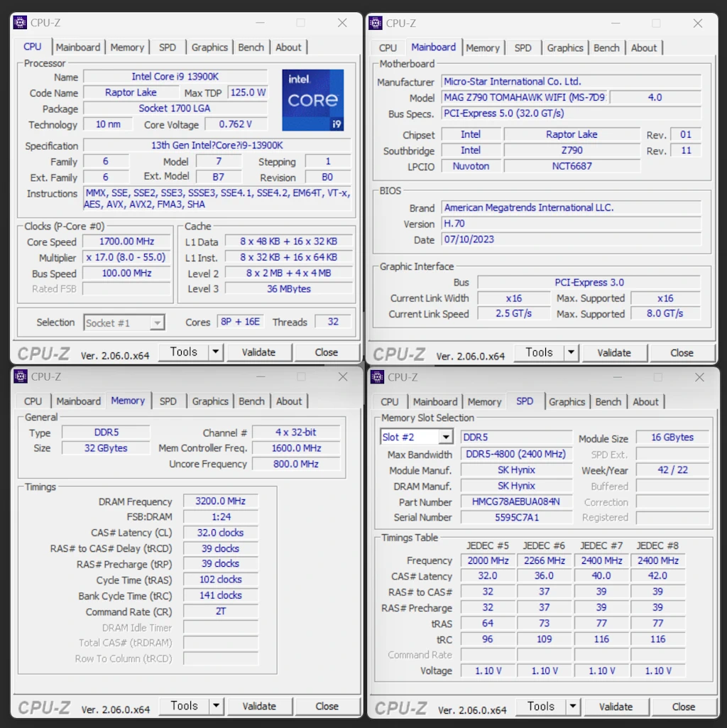The height and width of the screenshot is (728, 727).
Task: Click CPU-Z app icon in Mainboard window title bar
Action: click(x=375, y=23)
